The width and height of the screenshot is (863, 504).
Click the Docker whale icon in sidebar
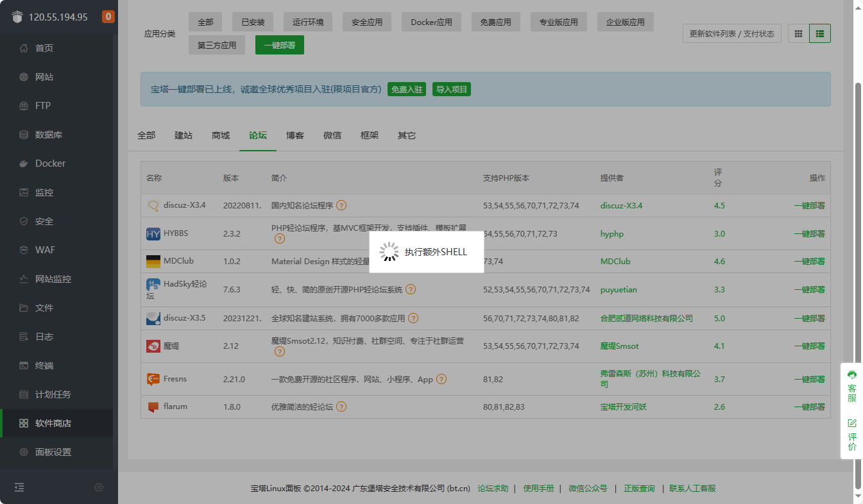24,164
